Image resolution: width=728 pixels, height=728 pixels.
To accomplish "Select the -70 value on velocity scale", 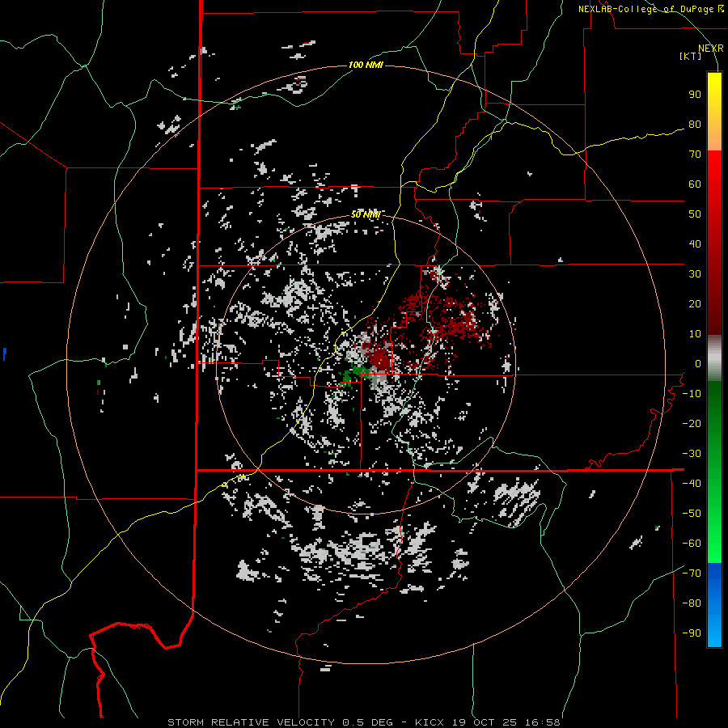I will [x=692, y=574].
